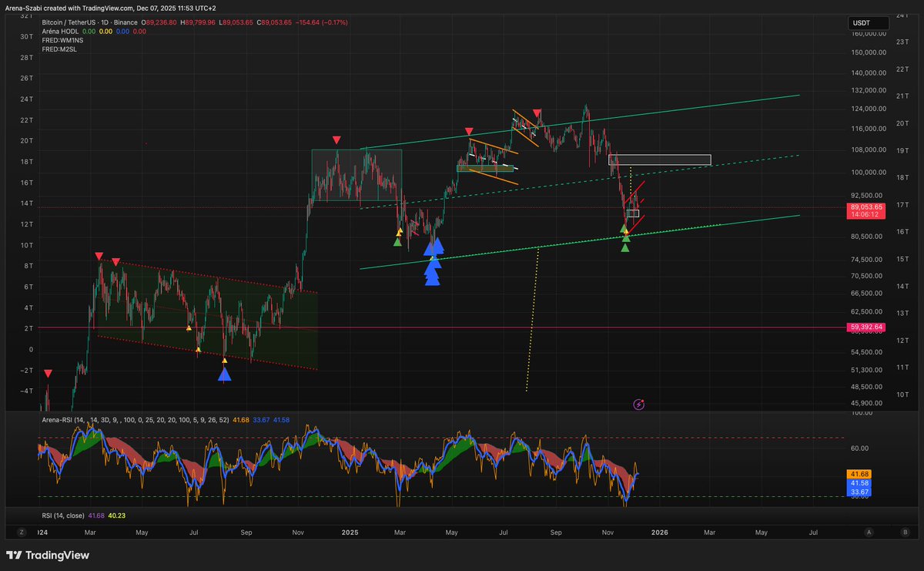Click the 41.58 RSI scale label
Screen dimensions: 924x571
pos(859,482)
